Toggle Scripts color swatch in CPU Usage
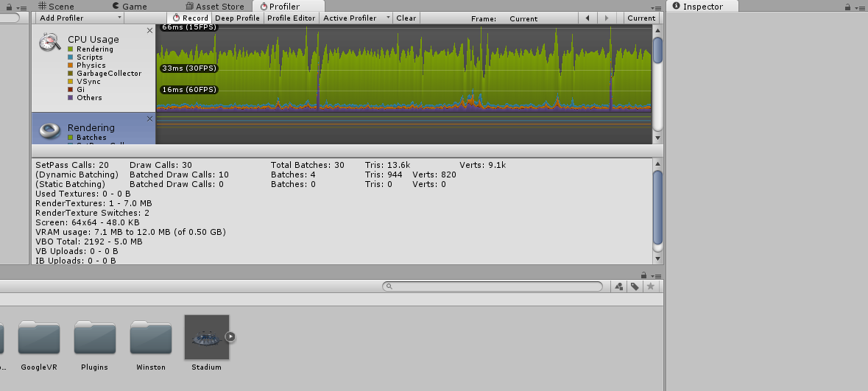Viewport: 868px width, 391px height. 70,57
